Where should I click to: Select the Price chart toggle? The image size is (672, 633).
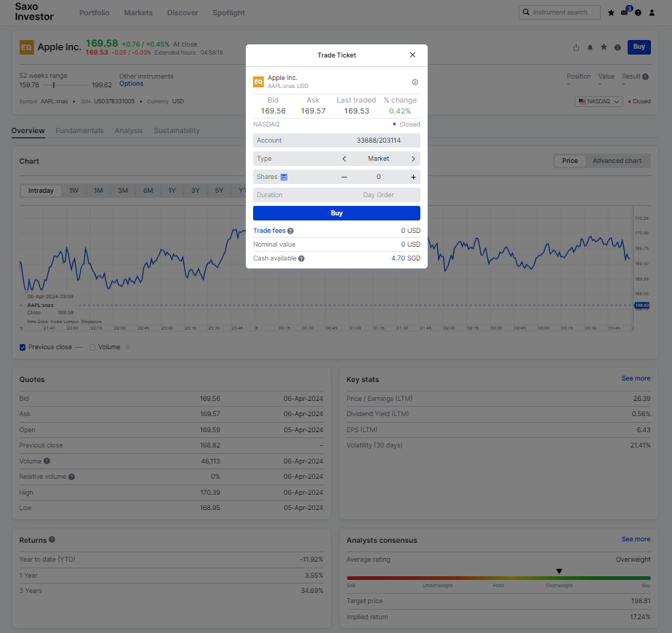pyautogui.click(x=569, y=161)
